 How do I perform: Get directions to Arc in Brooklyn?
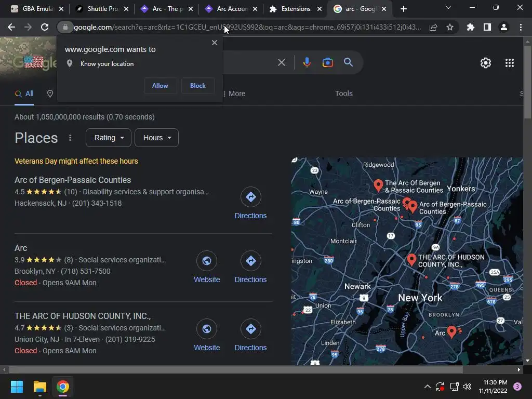[x=250, y=267]
